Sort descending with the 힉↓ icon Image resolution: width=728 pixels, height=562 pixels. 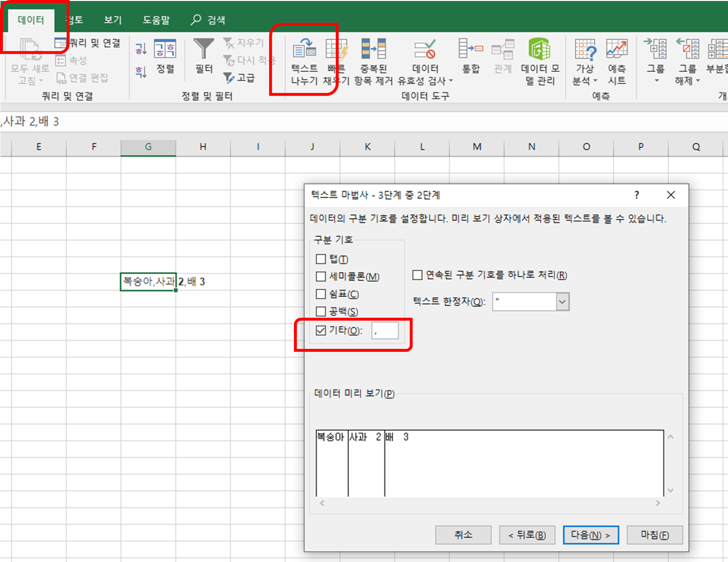click(141, 72)
